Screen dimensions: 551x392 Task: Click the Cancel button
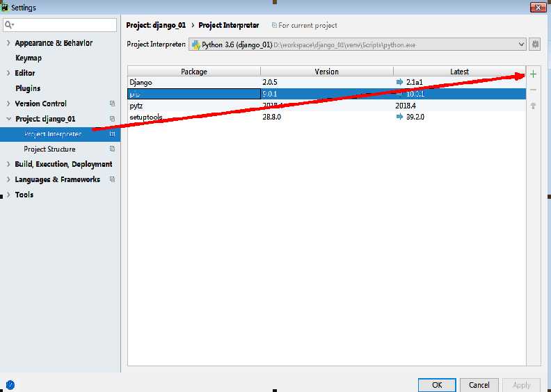pyautogui.click(x=479, y=385)
